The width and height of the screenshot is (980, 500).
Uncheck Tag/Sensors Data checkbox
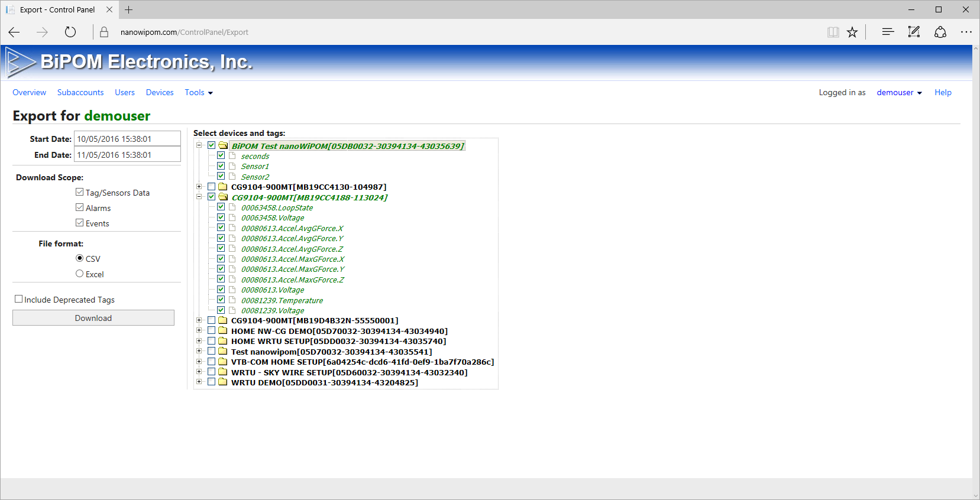pyautogui.click(x=79, y=192)
